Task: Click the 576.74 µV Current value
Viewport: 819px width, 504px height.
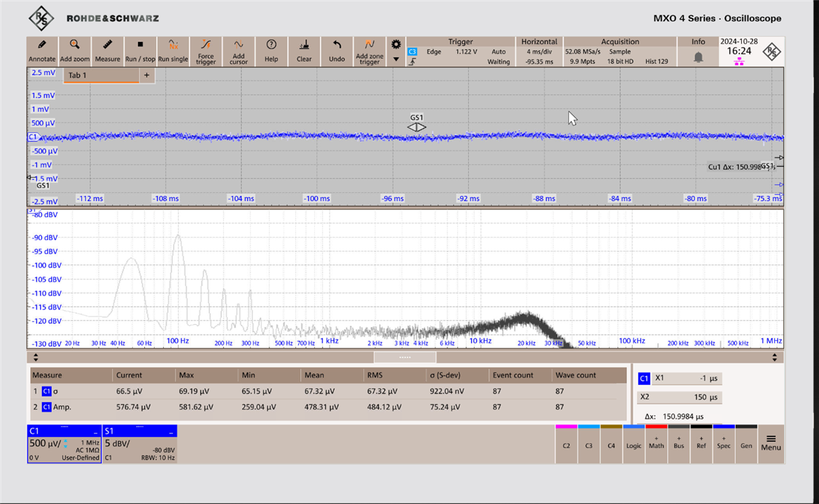Action: 133,406
